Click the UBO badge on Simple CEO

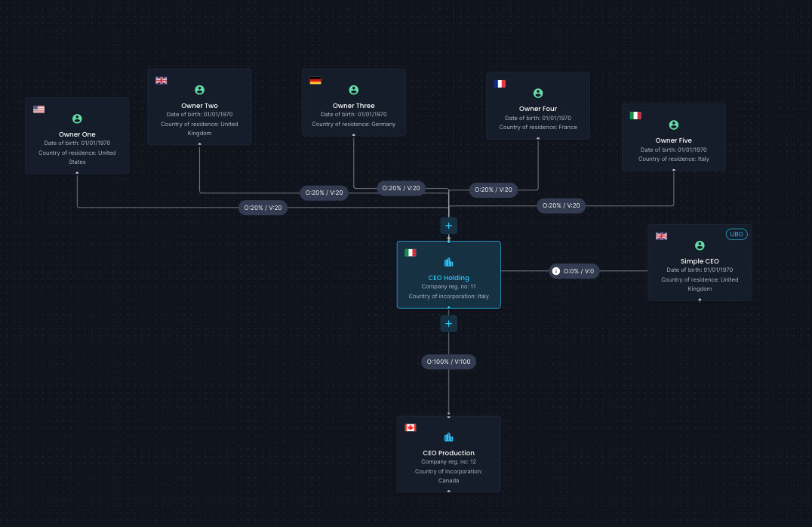[x=737, y=234]
